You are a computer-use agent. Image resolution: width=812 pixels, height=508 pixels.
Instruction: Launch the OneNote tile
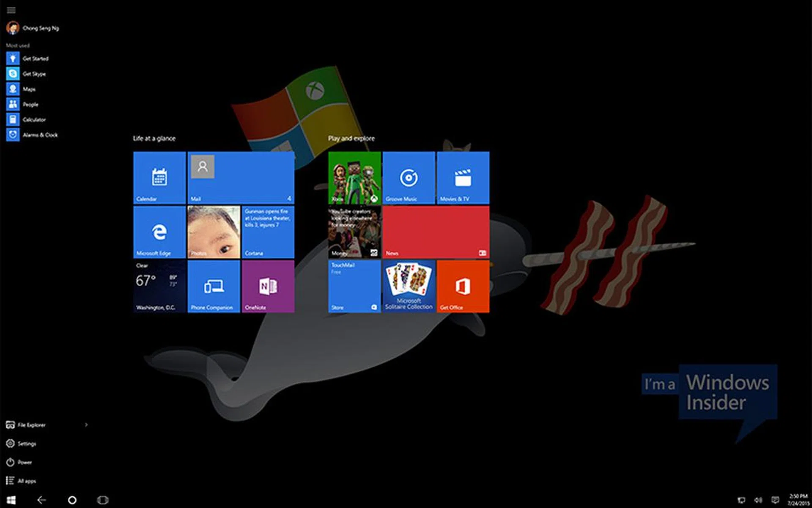pos(268,286)
